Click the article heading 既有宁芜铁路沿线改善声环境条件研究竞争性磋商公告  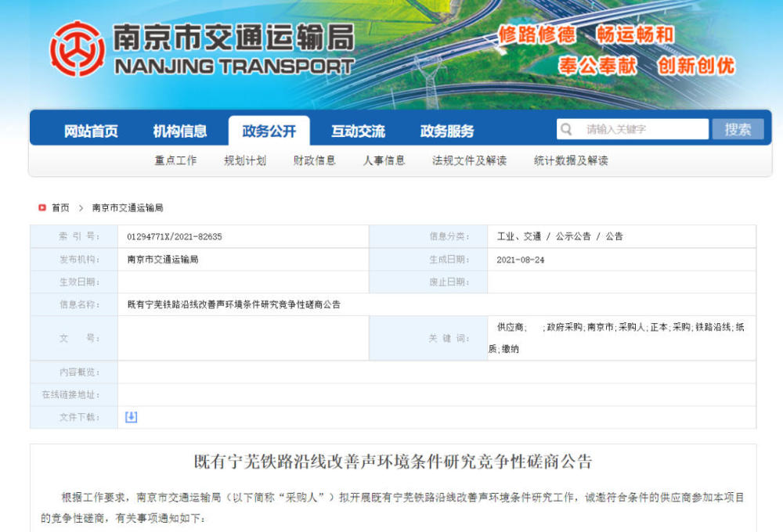click(x=393, y=462)
